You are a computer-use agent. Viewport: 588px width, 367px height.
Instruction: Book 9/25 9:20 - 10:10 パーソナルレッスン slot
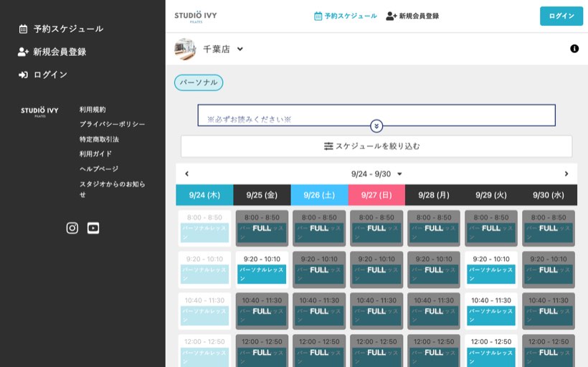[x=262, y=270]
